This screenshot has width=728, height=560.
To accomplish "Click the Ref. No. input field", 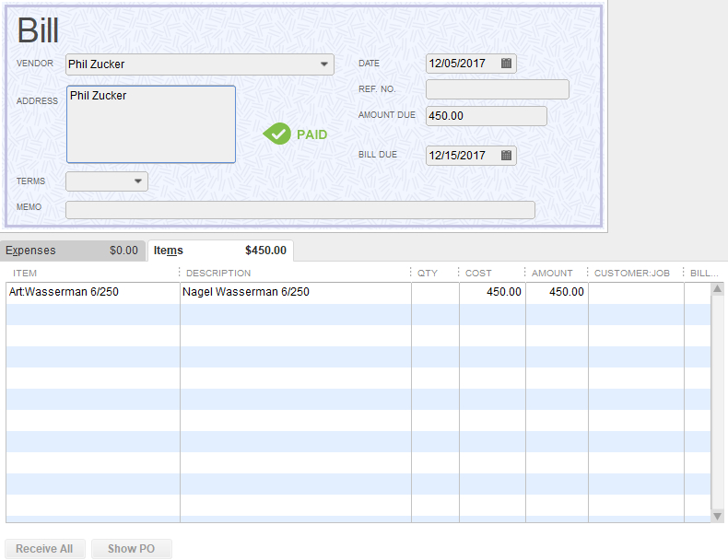I will point(497,89).
